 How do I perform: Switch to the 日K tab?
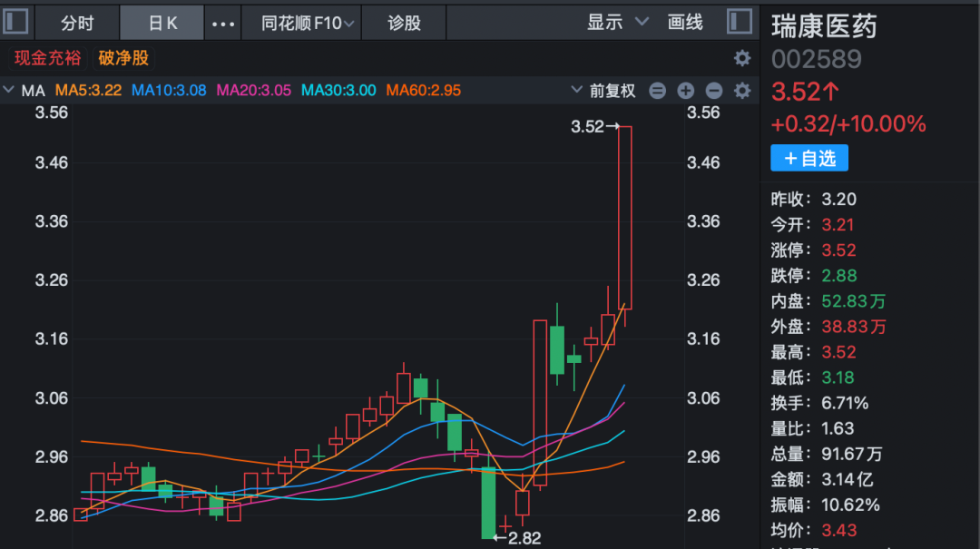(x=162, y=21)
